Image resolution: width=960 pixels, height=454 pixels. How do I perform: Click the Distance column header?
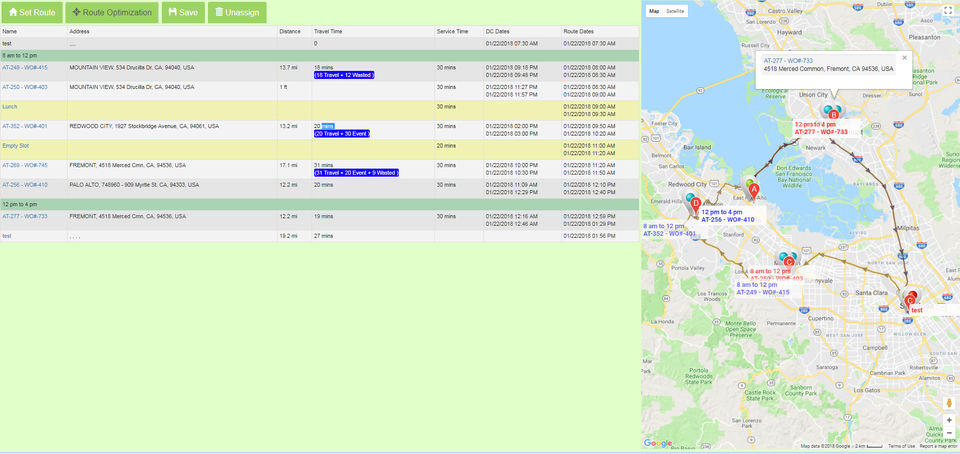294,31
